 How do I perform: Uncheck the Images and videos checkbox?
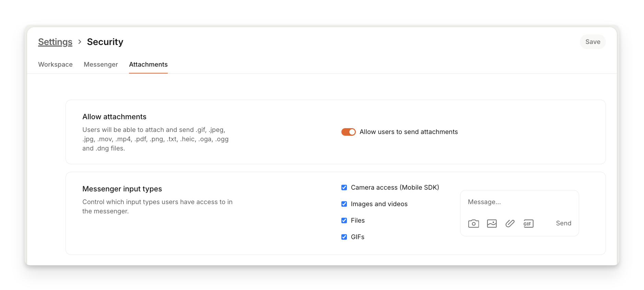click(344, 204)
